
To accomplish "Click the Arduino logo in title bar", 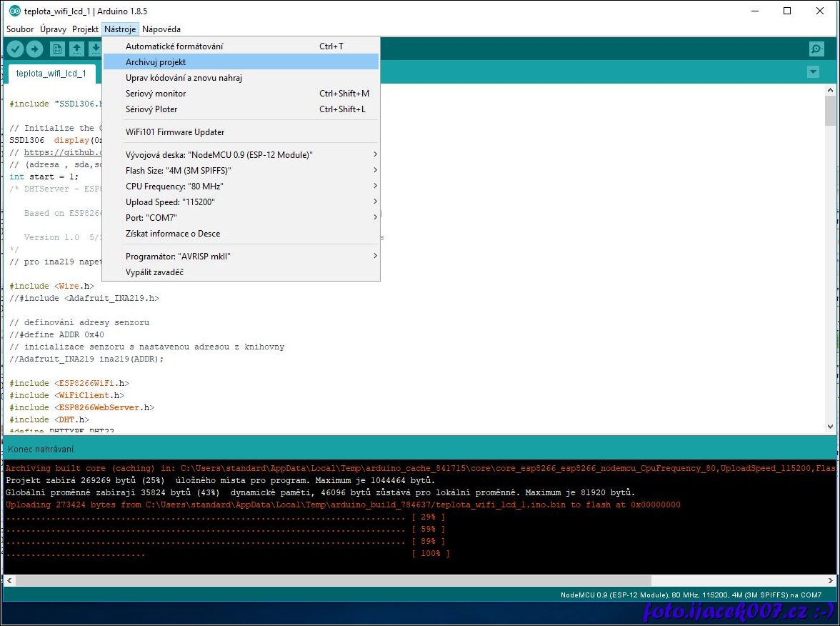I will 14,11.
